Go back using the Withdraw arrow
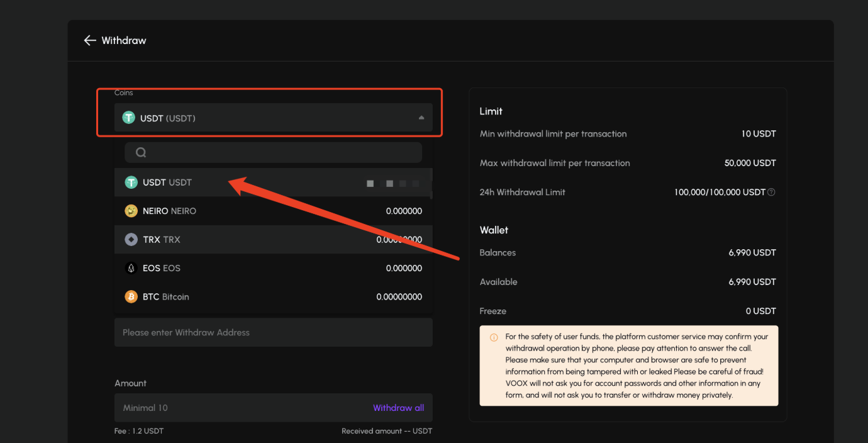The image size is (868, 443). point(90,40)
